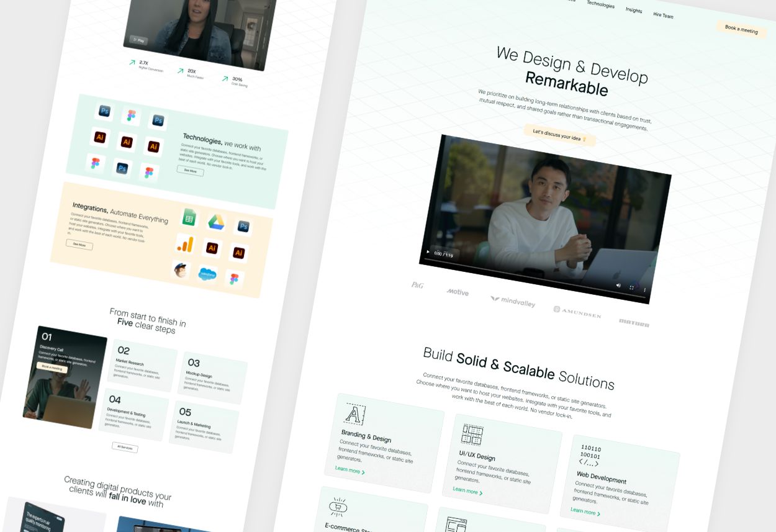Click the All Services button
Image resolution: width=776 pixels, height=532 pixels.
pos(125,447)
